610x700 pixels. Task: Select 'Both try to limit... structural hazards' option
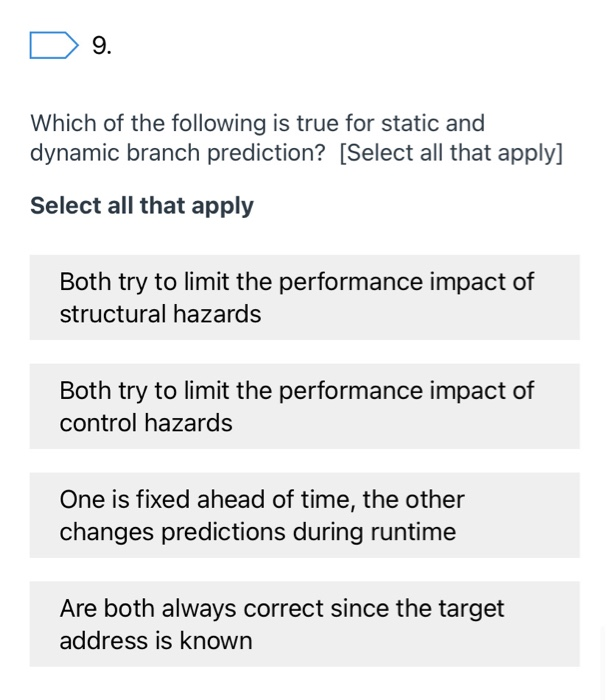304,298
